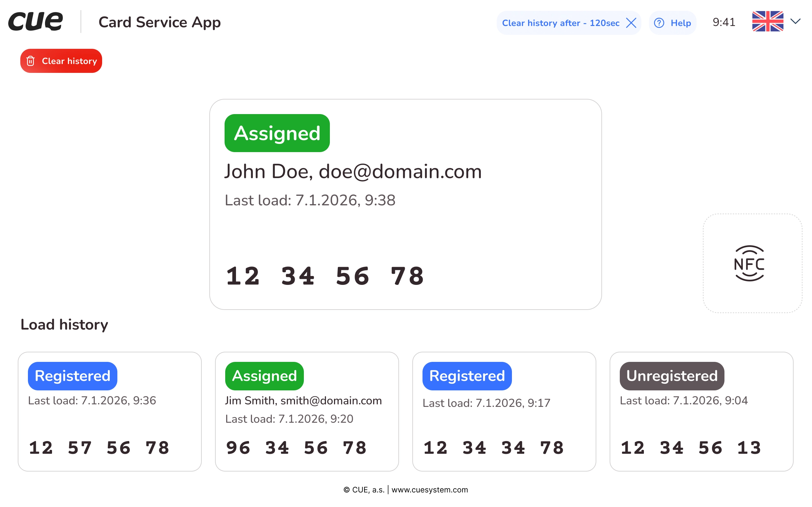Image resolution: width=812 pixels, height=507 pixels.
Task: Click the Clear history after 120sec pill
Action: click(560, 23)
